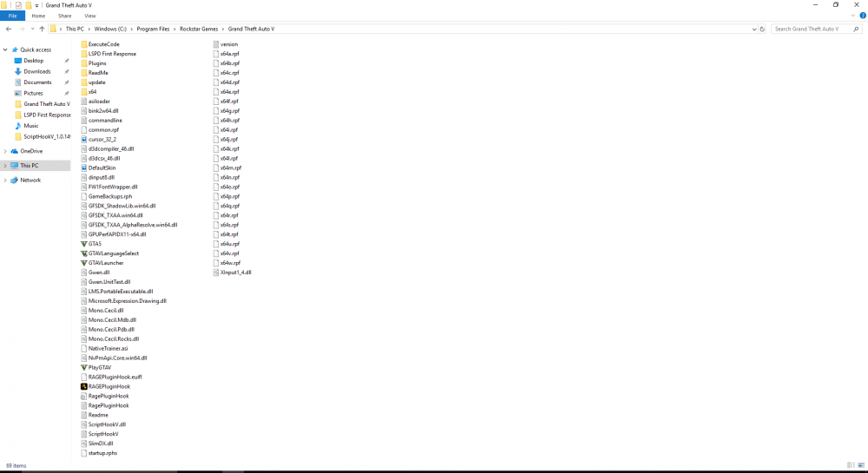Image resolution: width=868 pixels, height=473 pixels.
Task: Select the ExecuteCode folder icon
Action: (x=84, y=44)
